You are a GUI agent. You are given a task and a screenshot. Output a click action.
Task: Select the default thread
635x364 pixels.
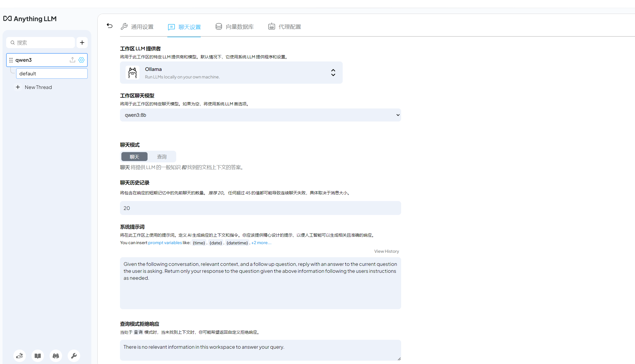52,73
